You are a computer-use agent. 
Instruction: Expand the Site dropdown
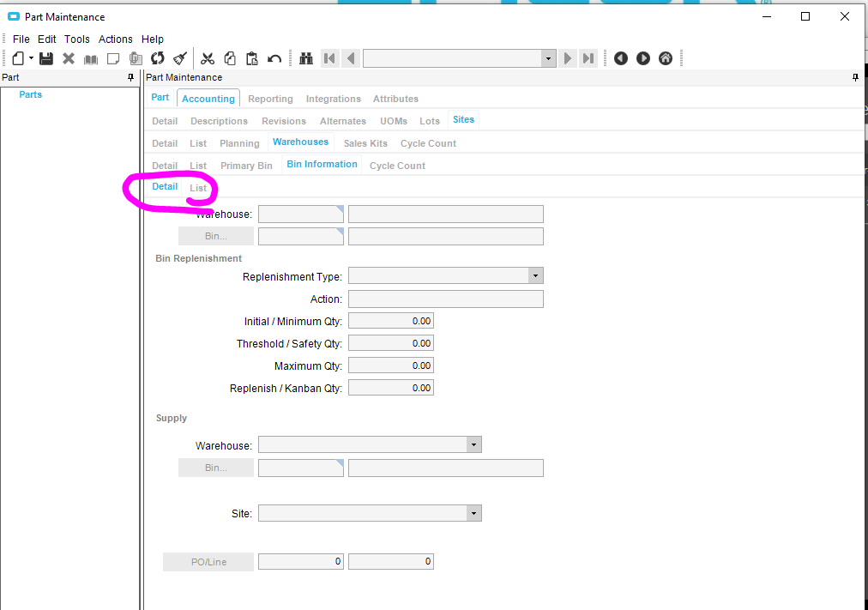473,513
